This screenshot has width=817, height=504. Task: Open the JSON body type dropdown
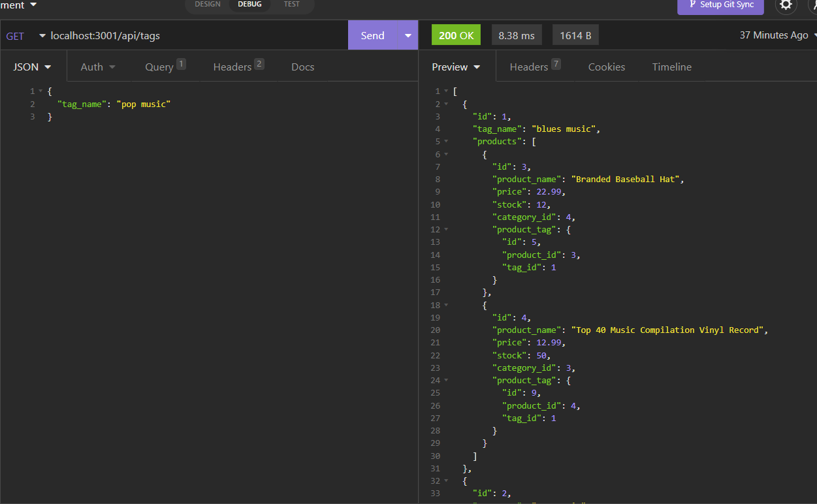coord(31,66)
